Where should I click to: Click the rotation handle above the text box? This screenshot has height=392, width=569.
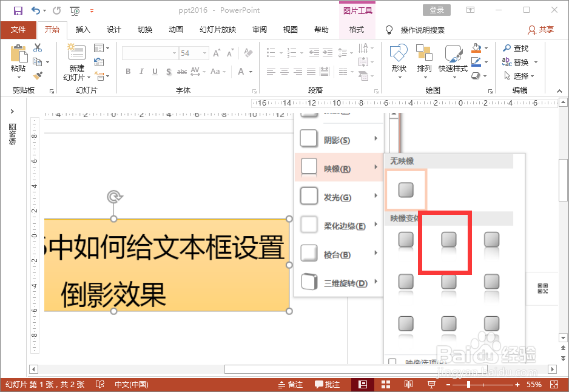(115, 197)
